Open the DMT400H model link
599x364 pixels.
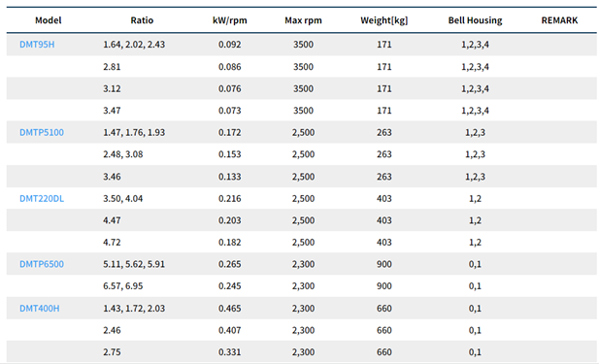pyautogui.click(x=40, y=309)
